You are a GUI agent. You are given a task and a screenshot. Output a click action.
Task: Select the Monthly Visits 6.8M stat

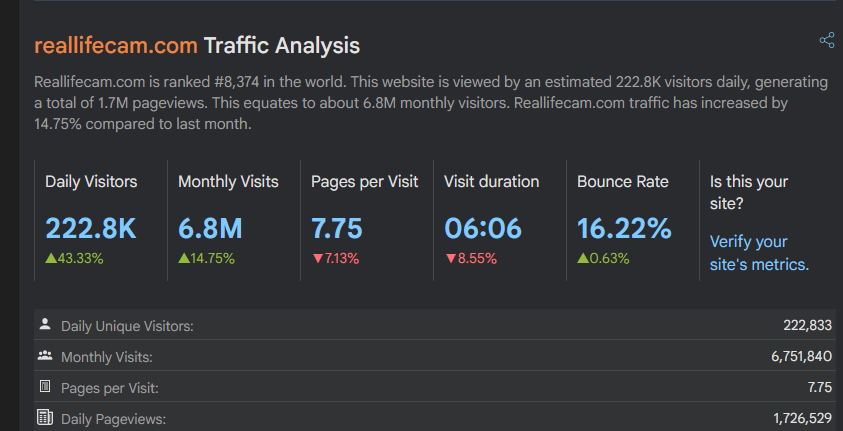coord(210,228)
